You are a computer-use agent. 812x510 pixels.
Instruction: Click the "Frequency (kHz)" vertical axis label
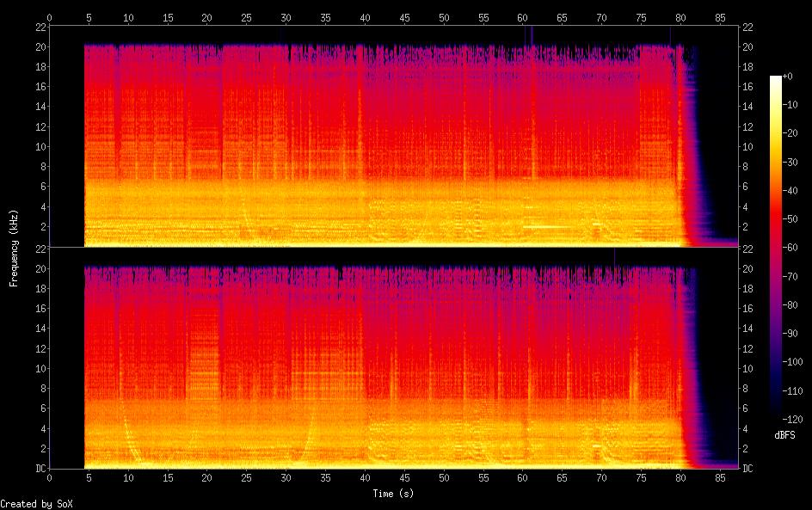15,247
